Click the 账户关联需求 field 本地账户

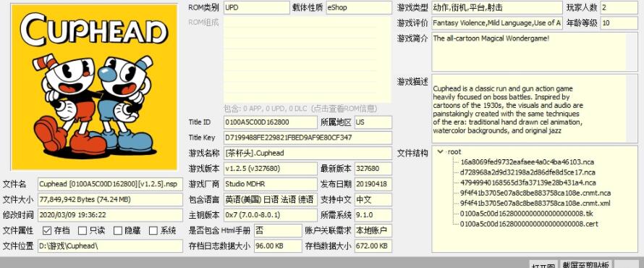(373, 230)
